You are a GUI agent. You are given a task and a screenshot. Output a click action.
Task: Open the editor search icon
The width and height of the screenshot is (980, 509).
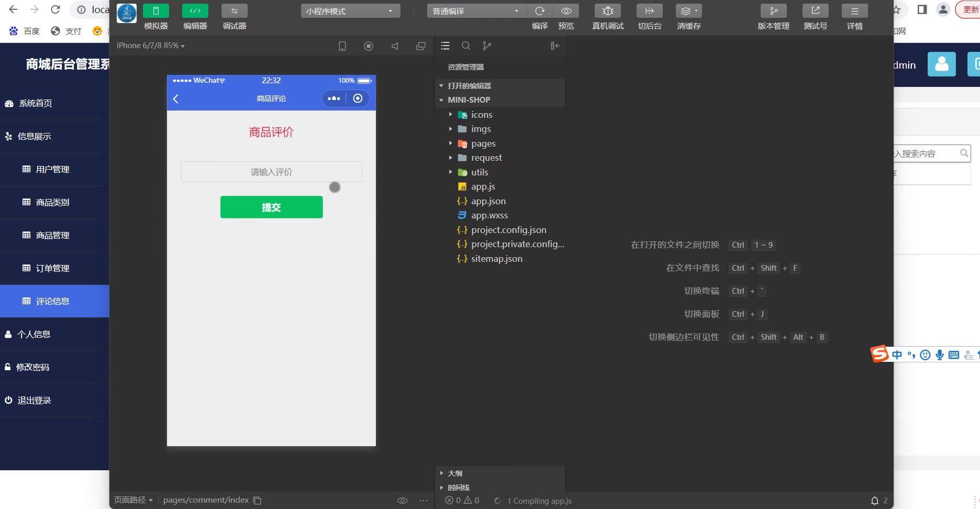click(466, 46)
